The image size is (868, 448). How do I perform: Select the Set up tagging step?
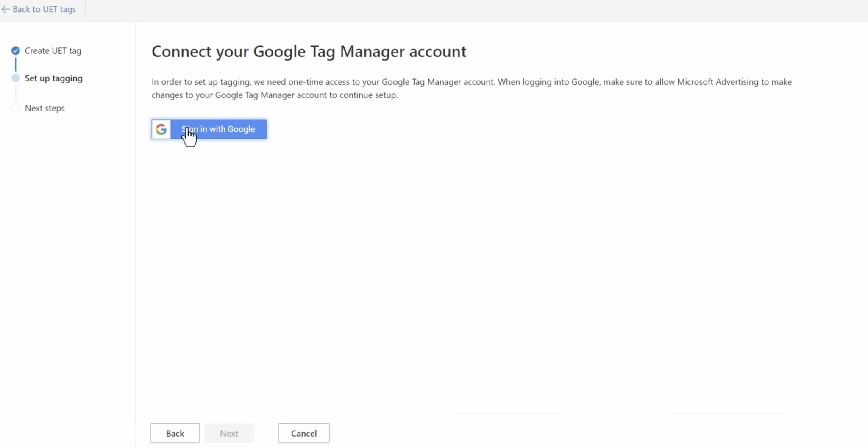click(54, 78)
